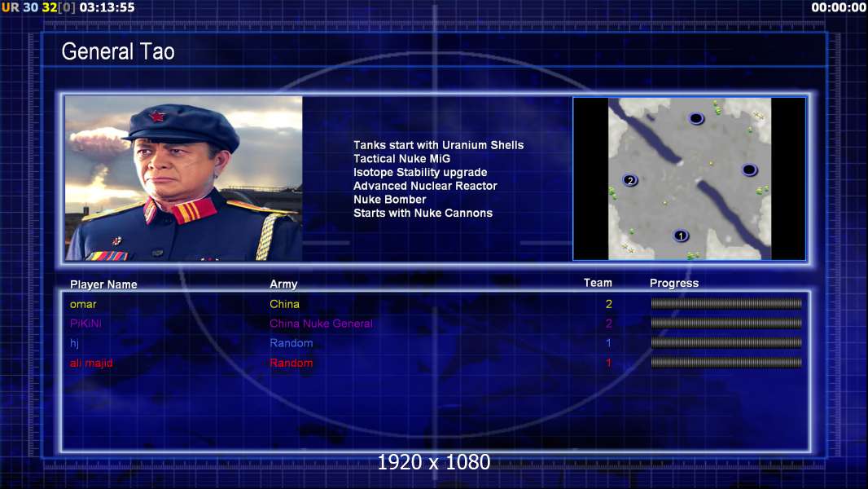Click the General Tao portrait image
The width and height of the screenshot is (868, 489).
(x=183, y=178)
